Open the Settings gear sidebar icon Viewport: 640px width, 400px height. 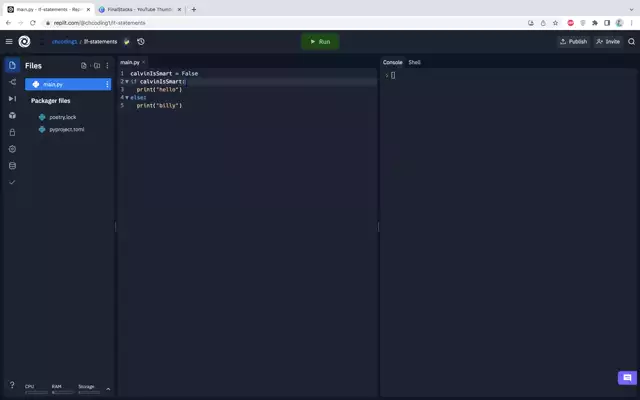(x=12, y=149)
